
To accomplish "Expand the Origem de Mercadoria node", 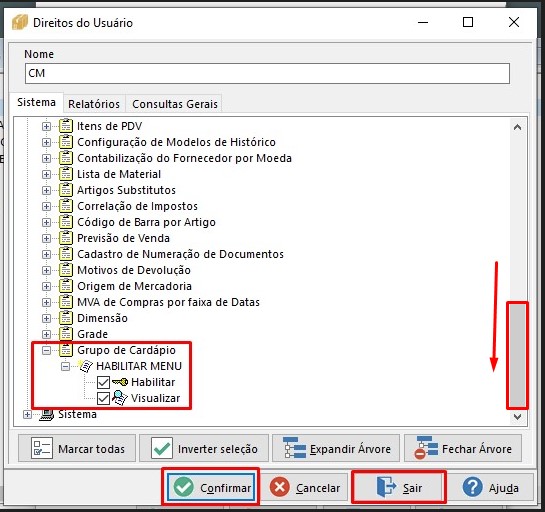I will click(46, 286).
